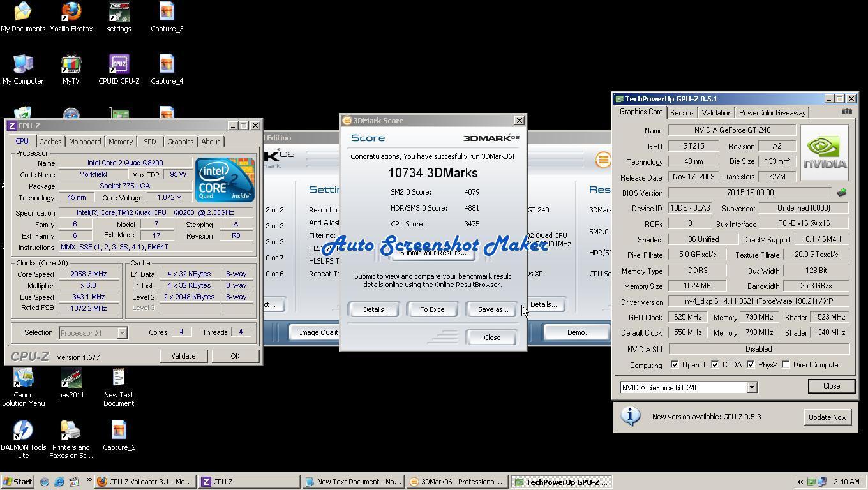This screenshot has height=490, width=868.
Task: Switch to CPU-Z About tab
Action: click(210, 142)
